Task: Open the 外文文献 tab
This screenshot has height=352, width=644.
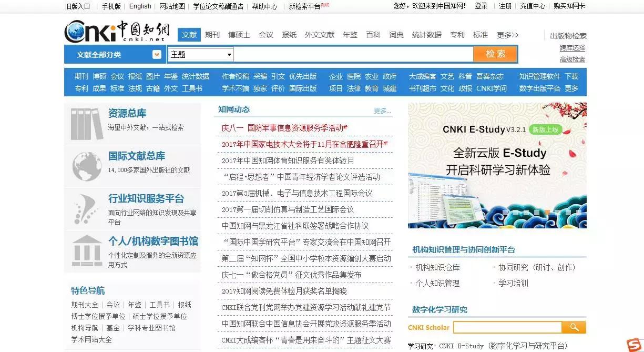Action: click(x=320, y=35)
